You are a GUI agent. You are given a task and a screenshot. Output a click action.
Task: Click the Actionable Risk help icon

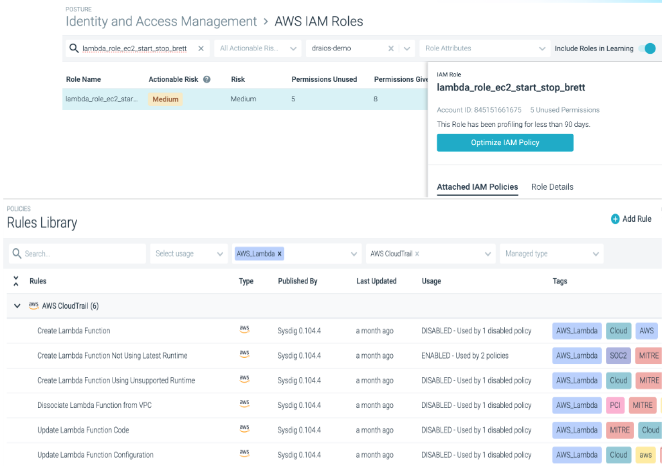[x=207, y=79]
